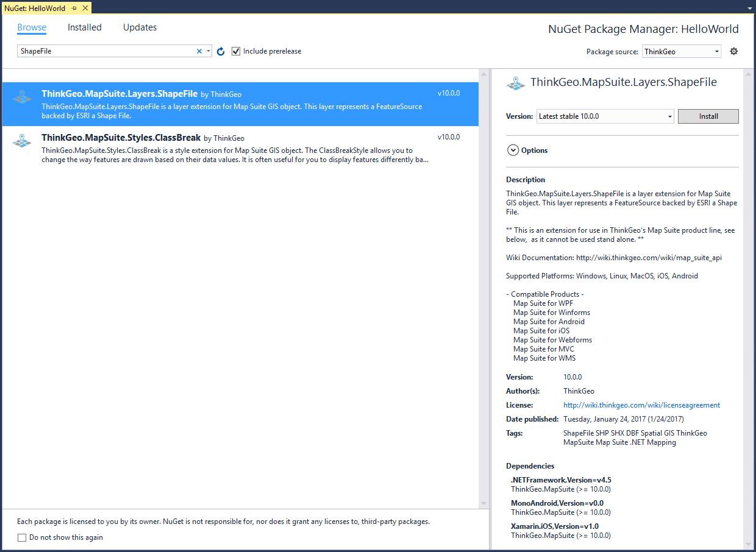Switch to the Installed tab
The height and width of the screenshot is (552, 756).
tap(85, 27)
